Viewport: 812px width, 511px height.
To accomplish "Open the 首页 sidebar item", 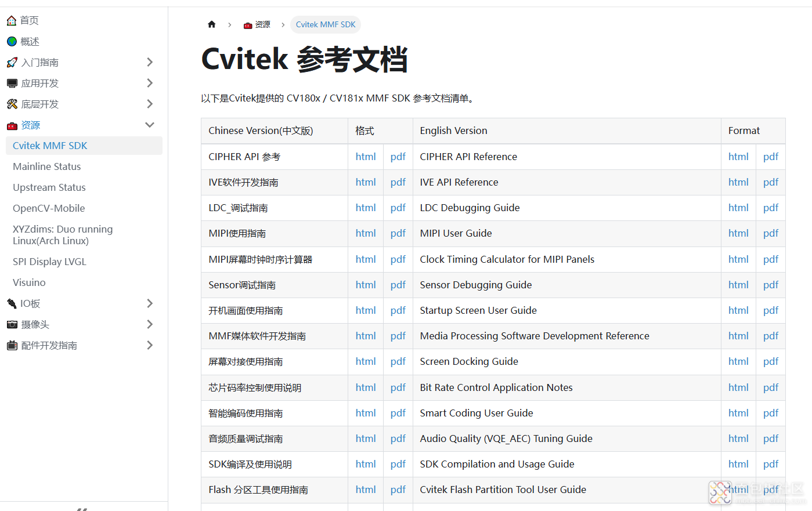I will pyautogui.click(x=29, y=20).
